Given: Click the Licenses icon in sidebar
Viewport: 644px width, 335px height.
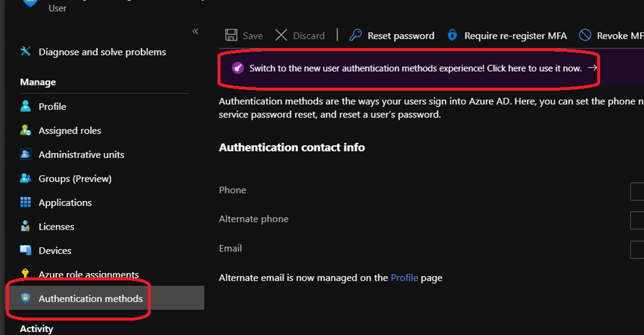Looking at the screenshot, I should pyautogui.click(x=26, y=226).
